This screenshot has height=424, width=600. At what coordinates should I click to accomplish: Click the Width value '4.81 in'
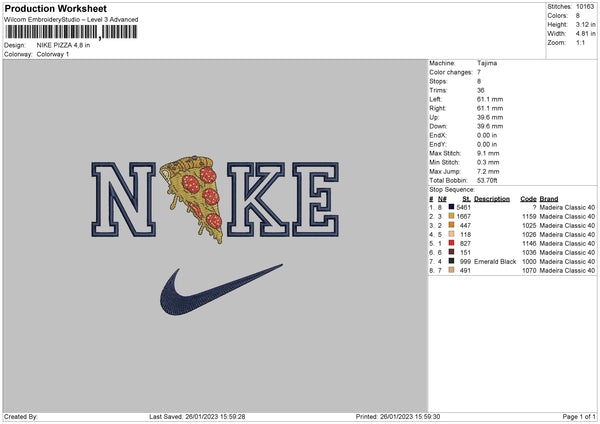point(585,34)
